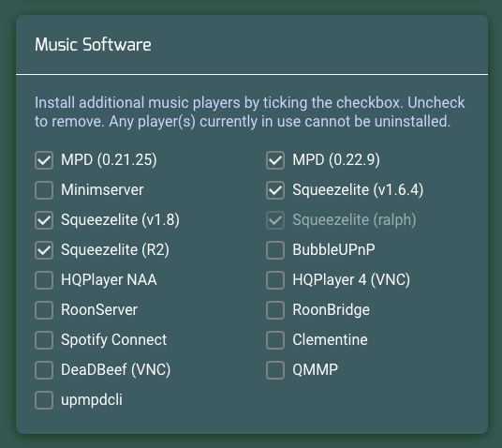Click the Music Software panel heading
The width and height of the screenshot is (502, 448).
(93, 45)
